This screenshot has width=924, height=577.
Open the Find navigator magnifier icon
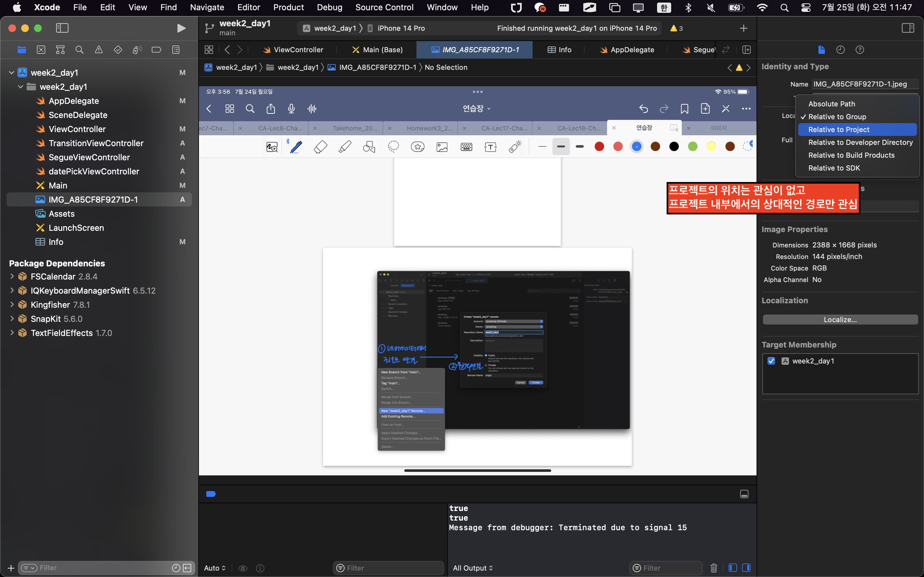click(80, 50)
